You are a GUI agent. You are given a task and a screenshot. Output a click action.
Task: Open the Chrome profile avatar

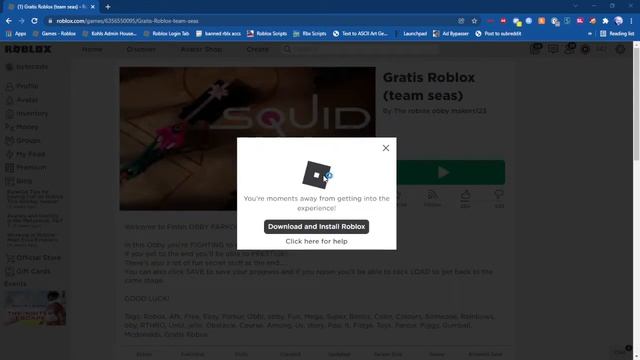(x=619, y=21)
